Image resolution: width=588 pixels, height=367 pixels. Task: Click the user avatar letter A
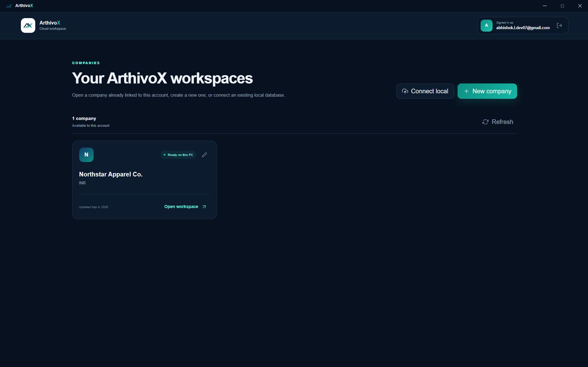(x=486, y=25)
